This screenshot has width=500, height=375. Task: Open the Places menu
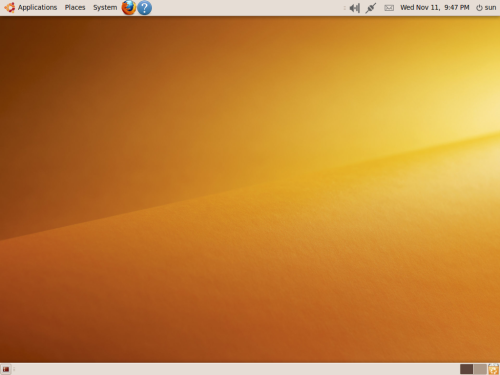[75, 7]
